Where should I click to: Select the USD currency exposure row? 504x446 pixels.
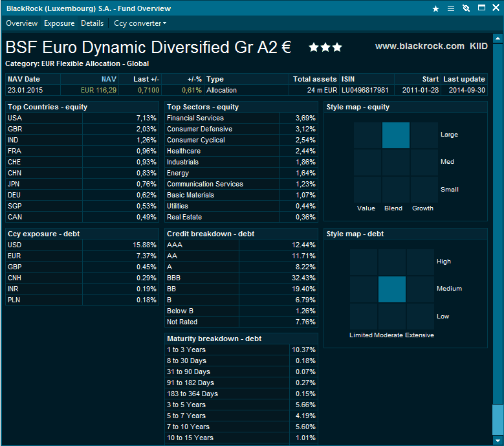tap(82, 245)
